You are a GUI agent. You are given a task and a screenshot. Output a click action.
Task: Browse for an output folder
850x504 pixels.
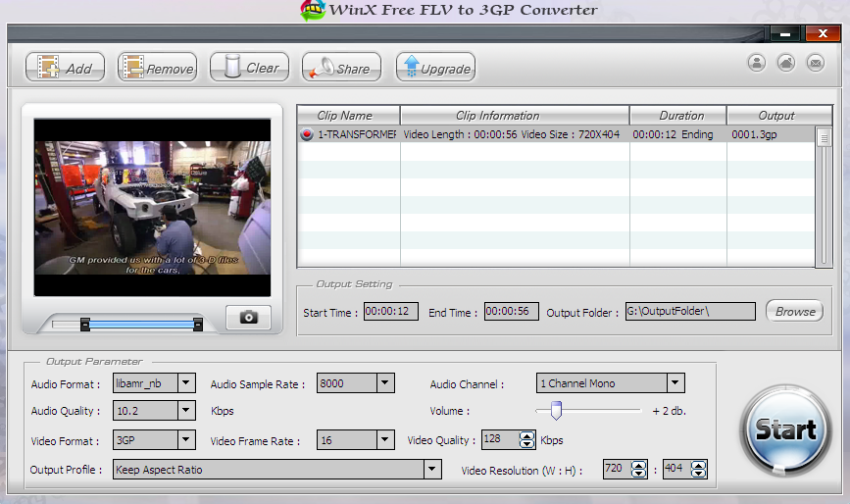point(795,311)
